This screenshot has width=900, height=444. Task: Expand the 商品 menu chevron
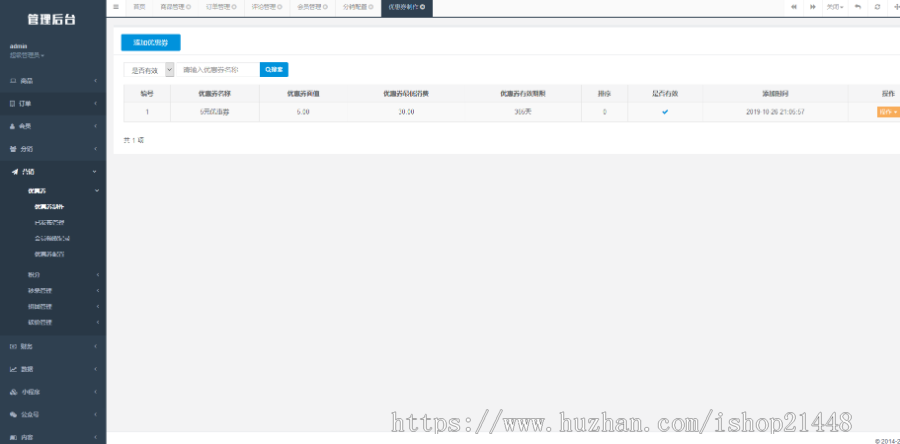[x=96, y=81]
